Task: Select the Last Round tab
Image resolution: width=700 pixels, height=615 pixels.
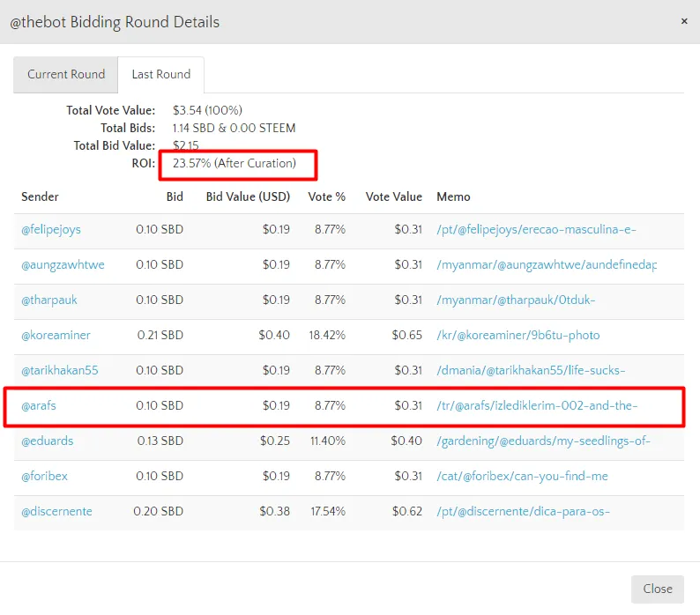Action: click(161, 74)
